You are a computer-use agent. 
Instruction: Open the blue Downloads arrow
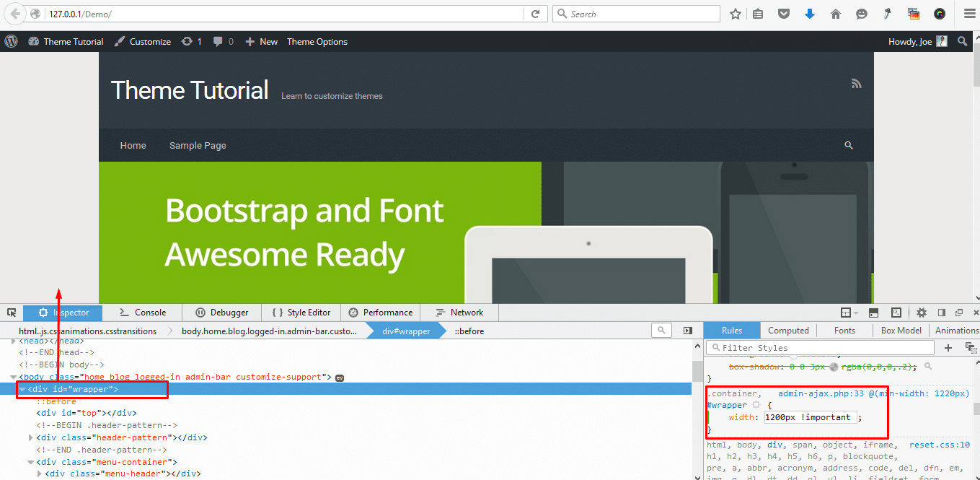[810, 14]
